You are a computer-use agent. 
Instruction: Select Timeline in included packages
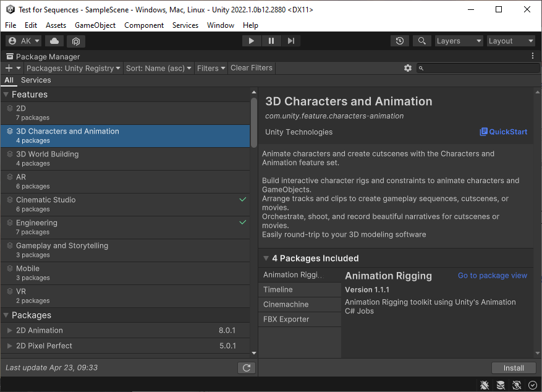pyautogui.click(x=300, y=290)
